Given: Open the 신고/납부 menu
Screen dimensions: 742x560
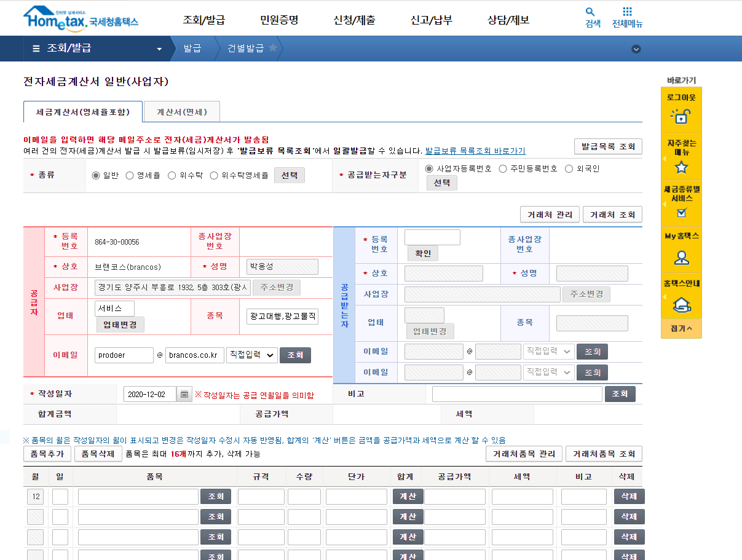Looking at the screenshot, I should coord(431,19).
